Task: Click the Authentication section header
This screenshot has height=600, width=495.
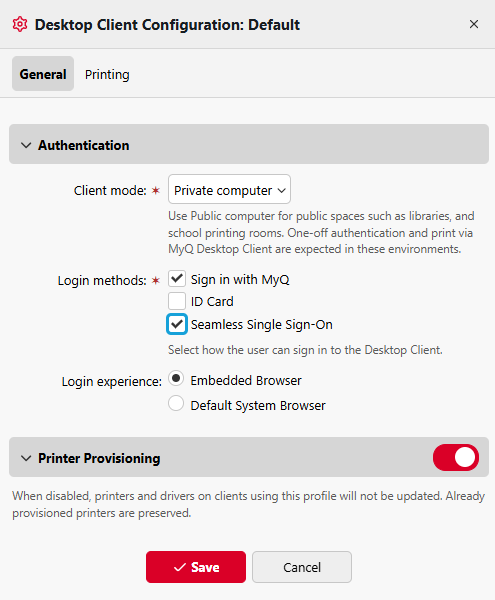Action: click(x=249, y=144)
